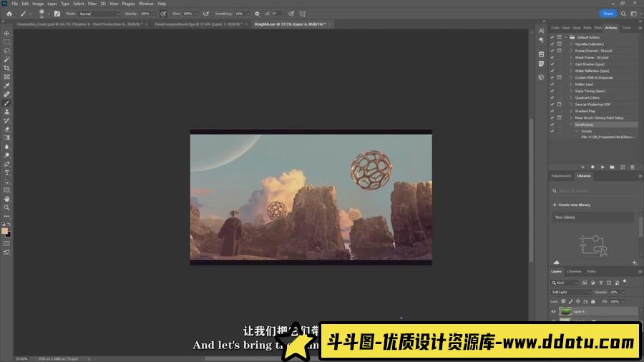644x362 pixels.
Task: Create a new action
Action: (623, 167)
